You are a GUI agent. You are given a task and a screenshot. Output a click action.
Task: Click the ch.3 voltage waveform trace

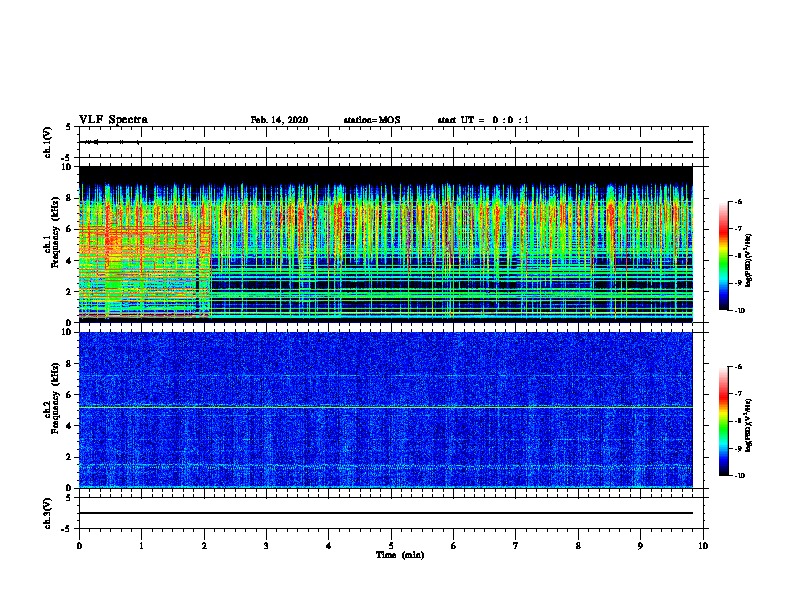[x=386, y=513]
